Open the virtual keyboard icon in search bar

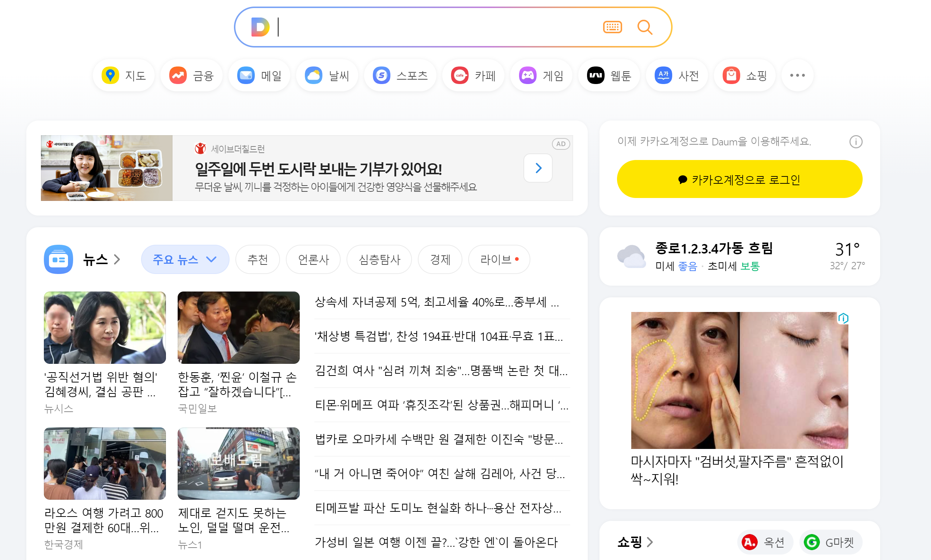pos(612,27)
